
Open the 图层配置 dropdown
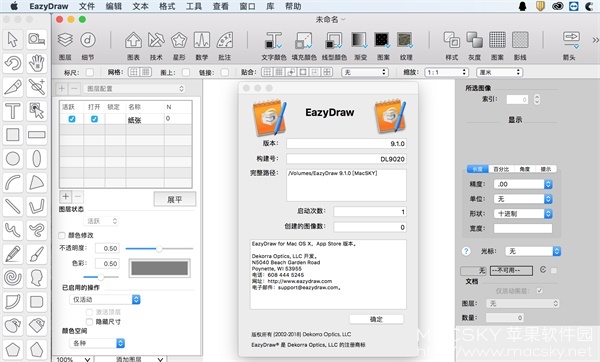(x=134, y=89)
